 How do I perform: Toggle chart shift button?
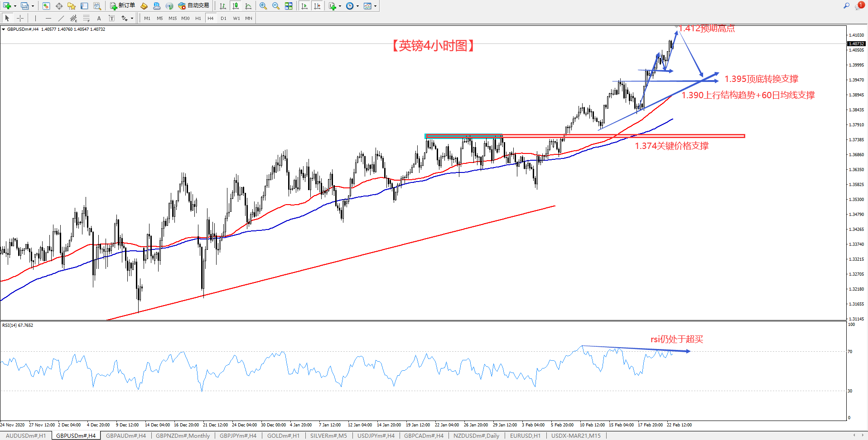point(317,6)
